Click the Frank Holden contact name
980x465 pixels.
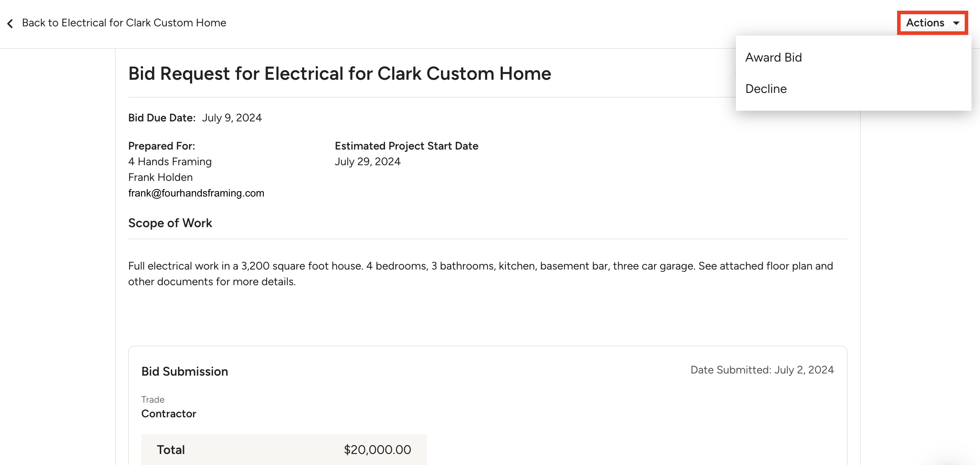tap(160, 177)
